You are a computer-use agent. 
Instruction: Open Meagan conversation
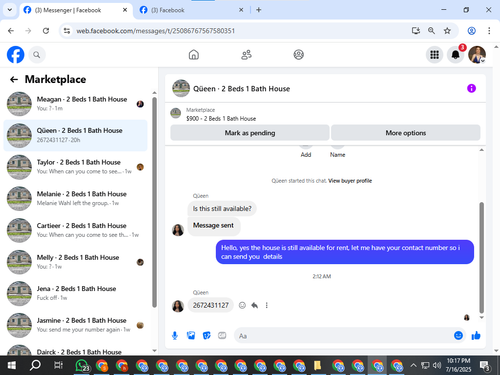click(x=75, y=104)
